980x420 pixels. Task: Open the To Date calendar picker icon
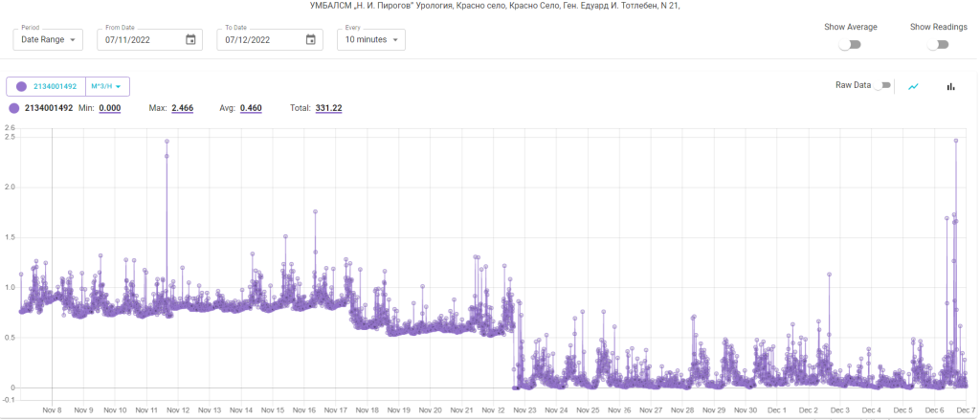[310, 39]
